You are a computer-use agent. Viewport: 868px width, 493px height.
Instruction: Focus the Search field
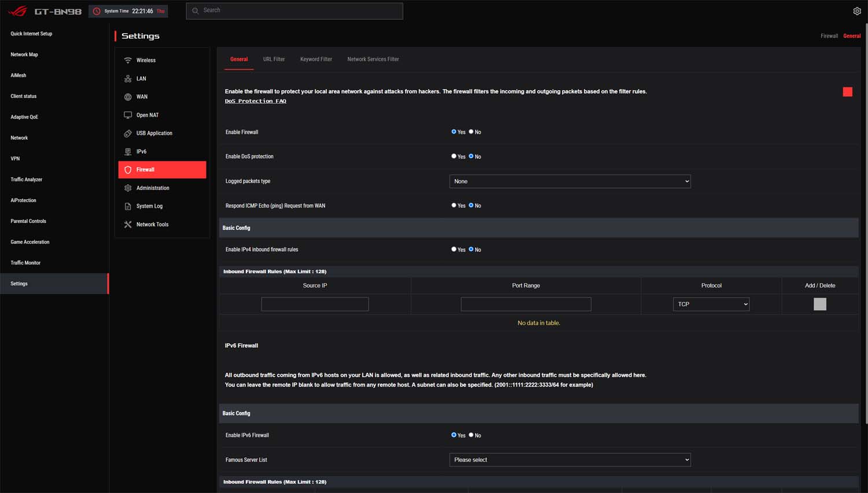tap(295, 11)
